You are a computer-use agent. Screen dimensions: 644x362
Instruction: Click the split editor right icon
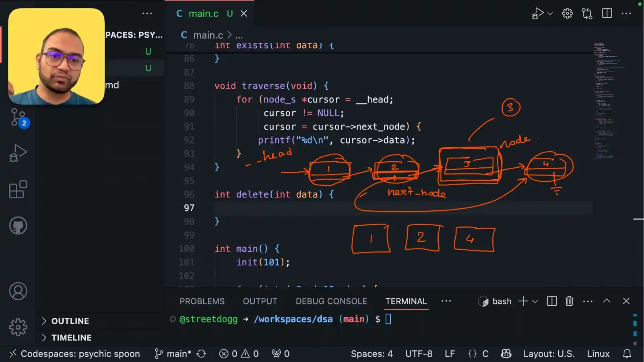[607, 13]
